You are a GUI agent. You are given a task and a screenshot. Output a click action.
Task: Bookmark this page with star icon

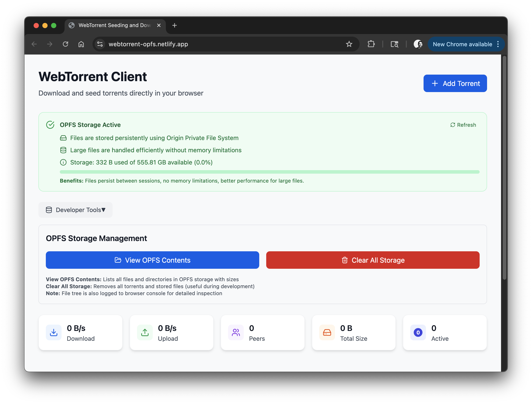(x=349, y=44)
